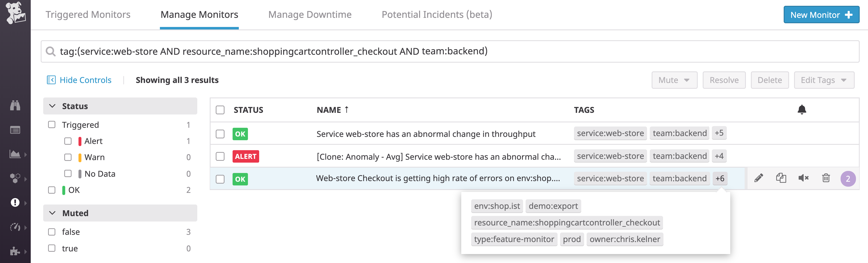This screenshot has width=868, height=263.
Task: Open the Events list icon in sidebar
Action: 15,129
